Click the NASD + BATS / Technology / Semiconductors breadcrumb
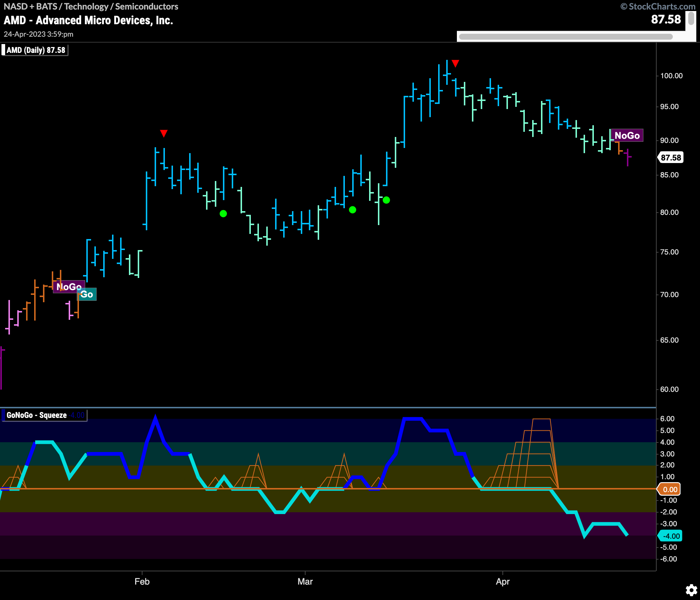The height and width of the screenshot is (600, 700). pos(91,6)
